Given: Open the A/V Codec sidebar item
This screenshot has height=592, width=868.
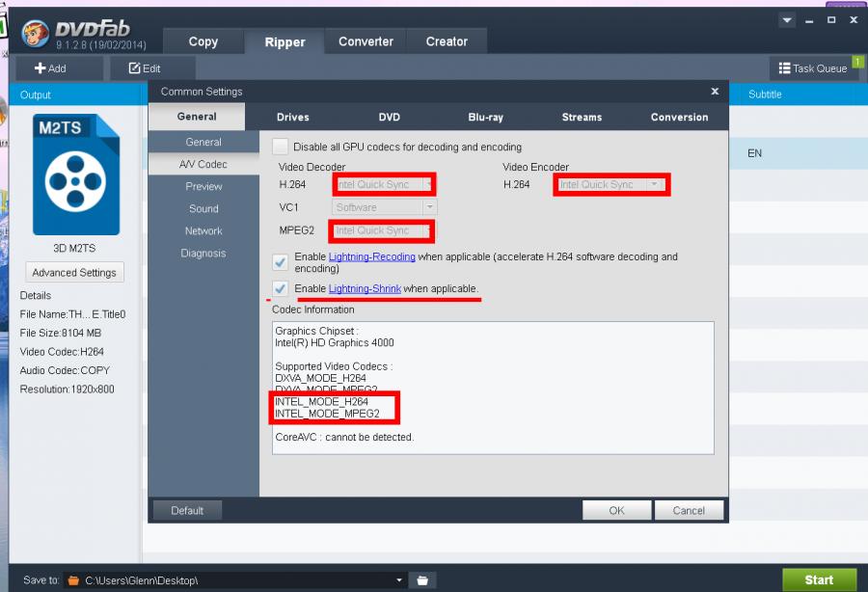Looking at the screenshot, I should pyautogui.click(x=203, y=164).
